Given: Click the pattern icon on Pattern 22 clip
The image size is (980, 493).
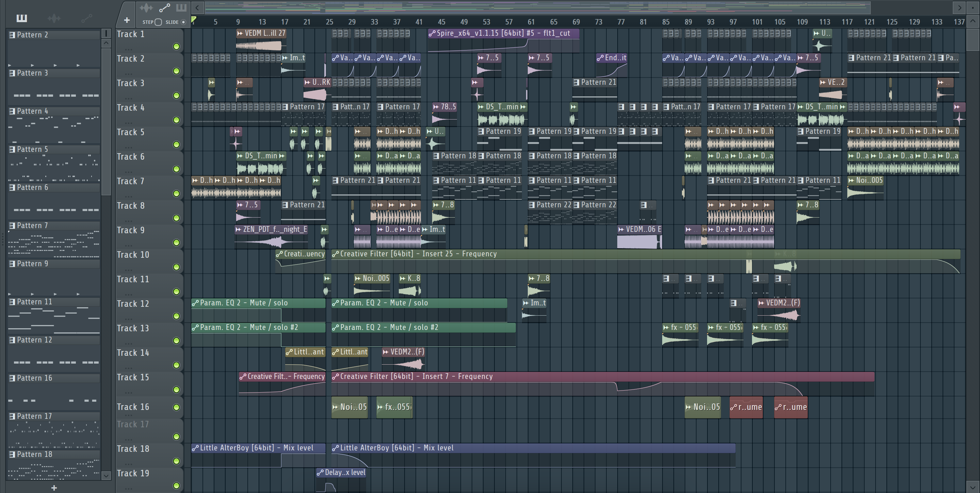Looking at the screenshot, I should [x=532, y=205].
